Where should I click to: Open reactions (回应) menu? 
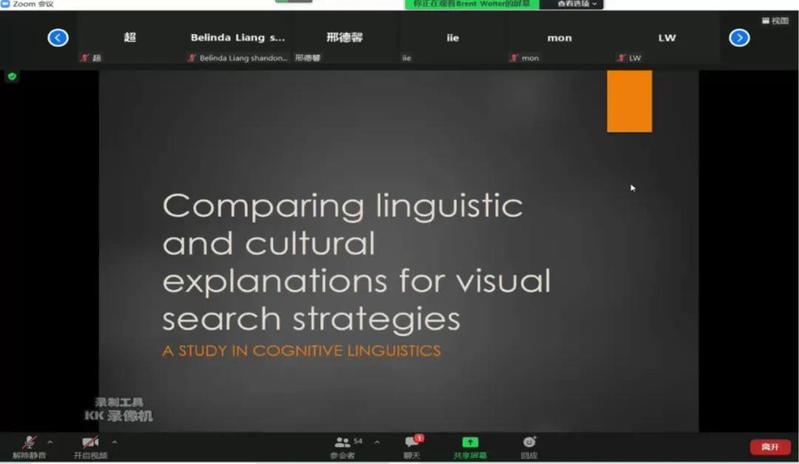(529, 443)
